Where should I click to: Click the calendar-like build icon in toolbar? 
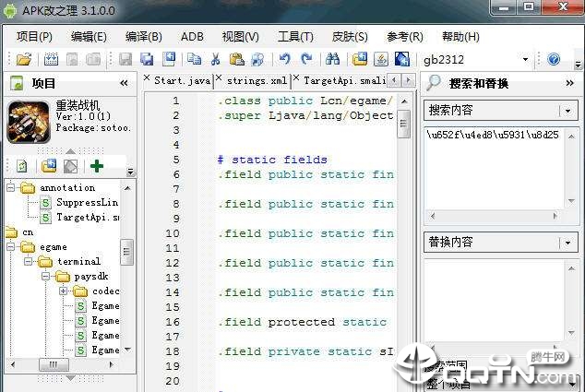tap(51, 59)
